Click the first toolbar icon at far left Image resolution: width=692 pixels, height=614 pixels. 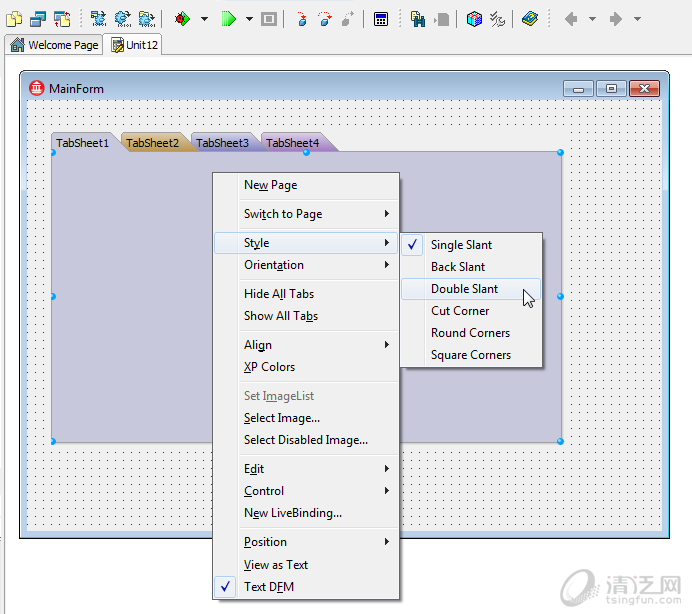coord(14,19)
